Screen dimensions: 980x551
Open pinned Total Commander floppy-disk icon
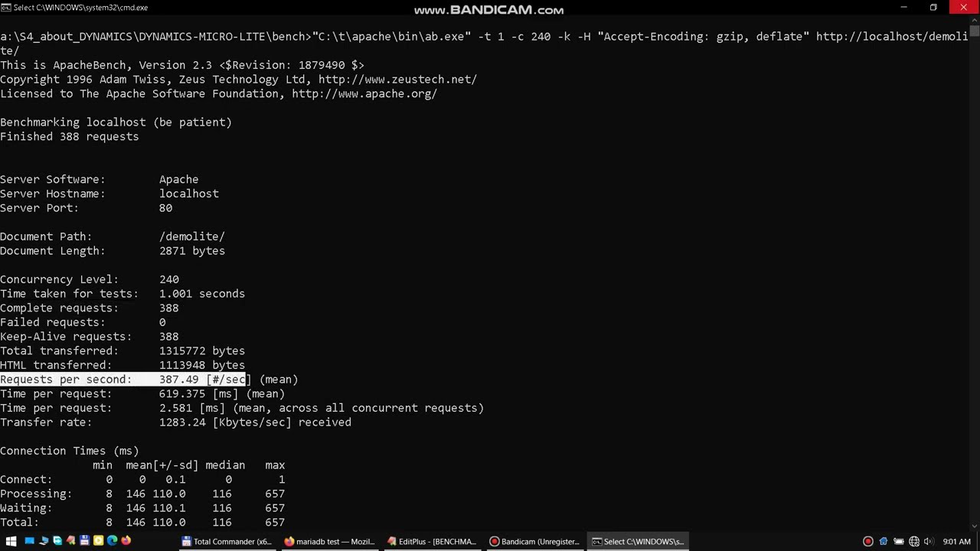pos(84,541)
